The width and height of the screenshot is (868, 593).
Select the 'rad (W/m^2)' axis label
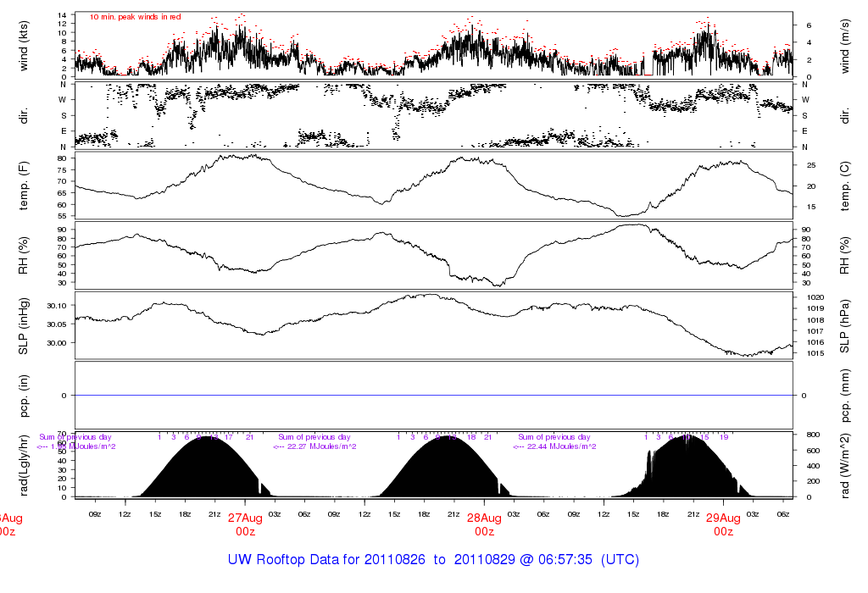845,466
